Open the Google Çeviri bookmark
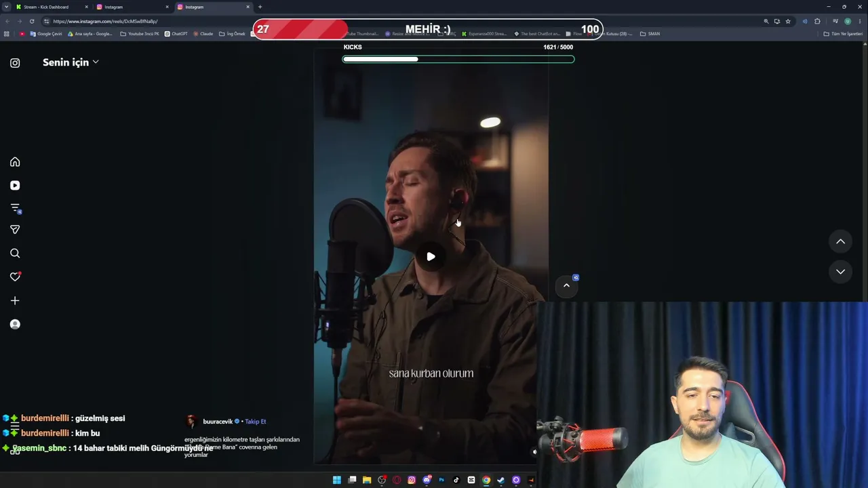This screenshot has width=868, height=488. point(46,34)
